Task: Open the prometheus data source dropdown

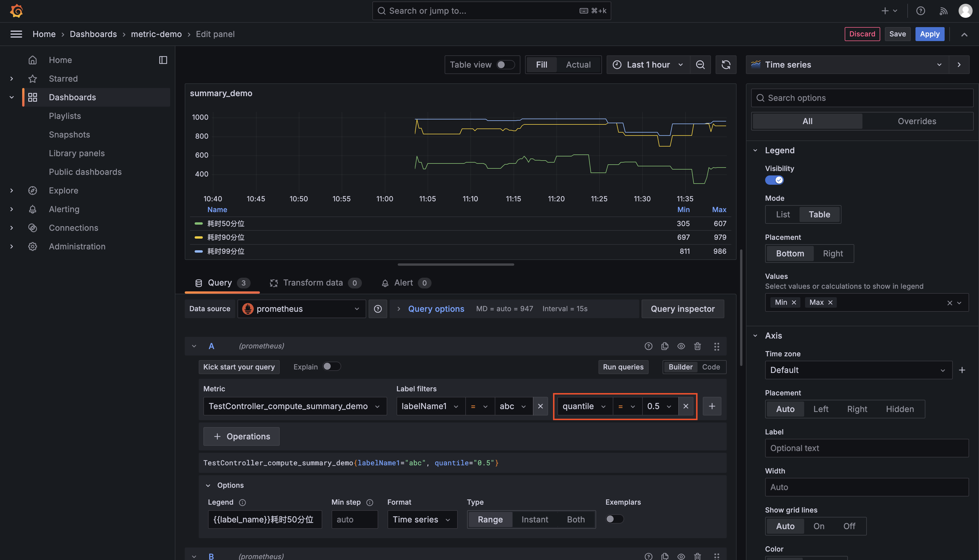Action: 302,309
